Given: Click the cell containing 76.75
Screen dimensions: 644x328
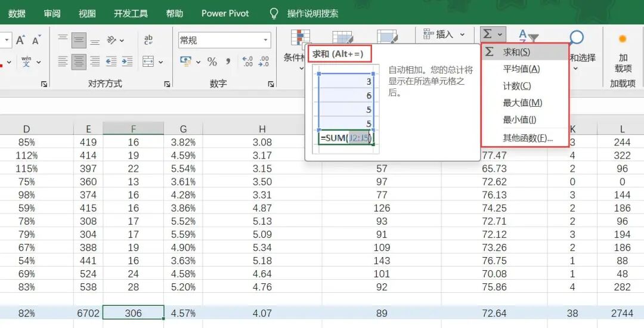Looking at the screenshot, I should pyautogui.click(x=494, y=261).
